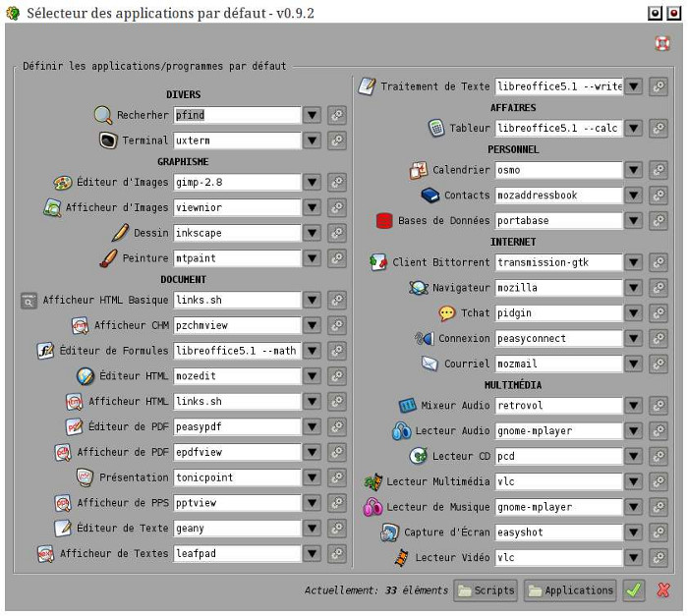The width and height of the screenshot is (688, 616).
Task: Open the Lecteur Audio dropdown list
Action: click(634, 430)
